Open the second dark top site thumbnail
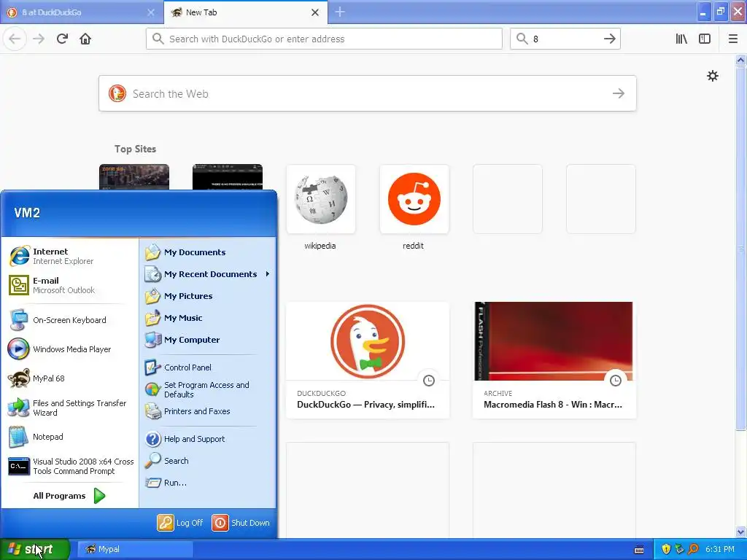The width and height of the screenshot is (747, 560). [228, 176]
